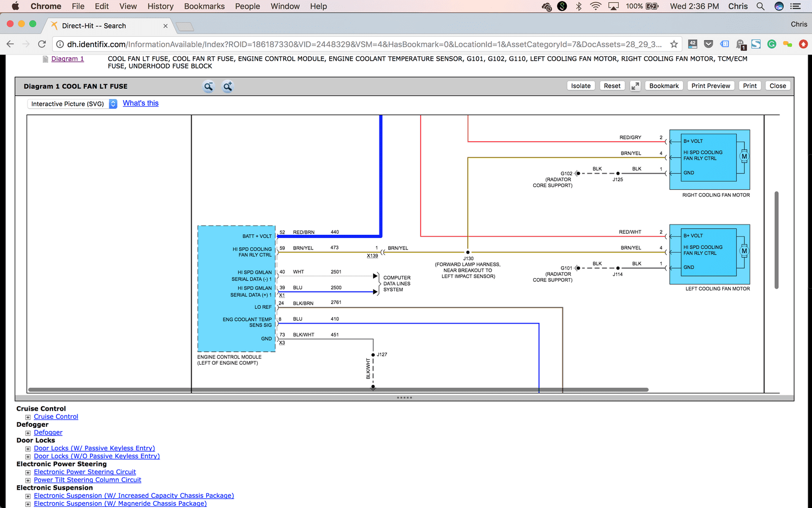Click the Ghostery extension icon showing badge 1
The width and height of the screenshot is (812, 508).
[x=741, y=44]
